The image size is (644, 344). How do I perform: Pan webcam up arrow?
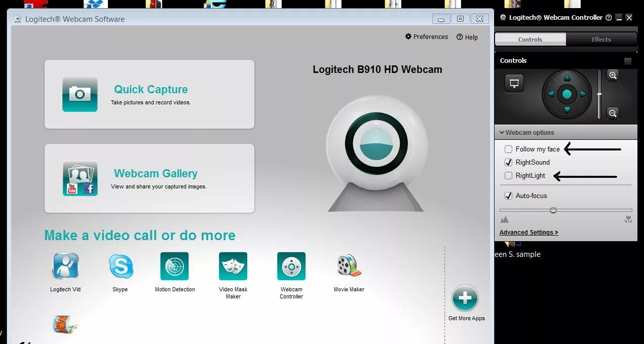click(567, 78)
